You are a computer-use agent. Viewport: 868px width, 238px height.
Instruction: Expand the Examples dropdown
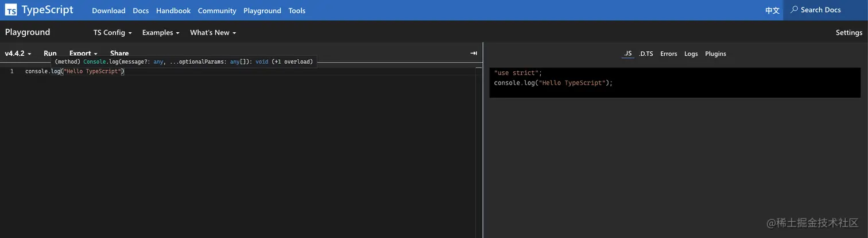click(x=161, y=33)
